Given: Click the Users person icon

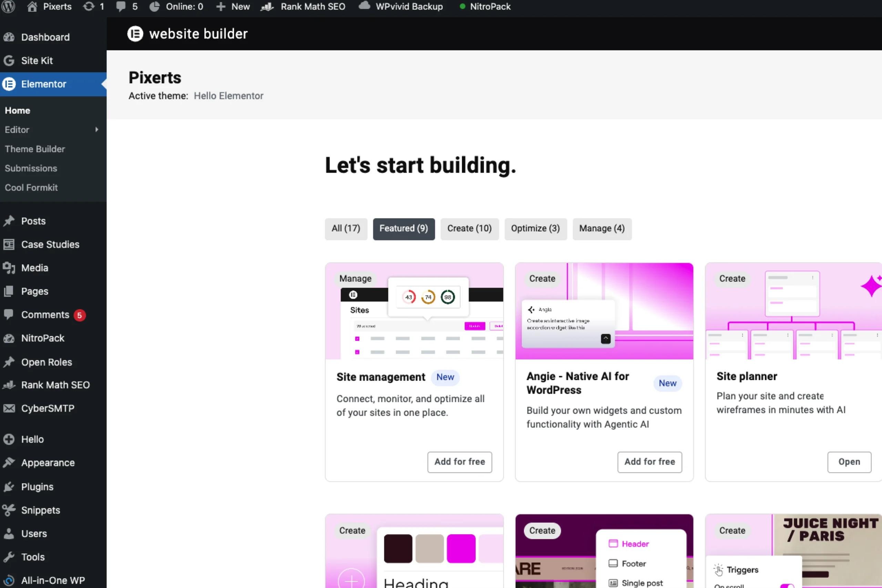Looking at the screenshot, I should [x=9, y=533].
